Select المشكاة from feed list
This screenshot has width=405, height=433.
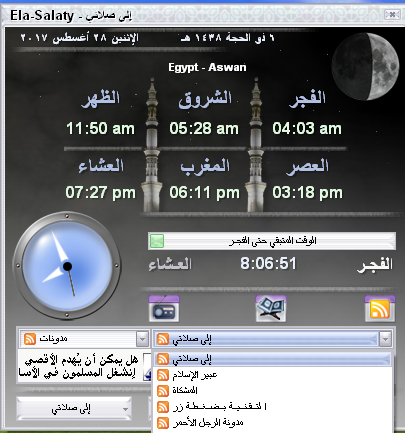(x=272, y=390)
